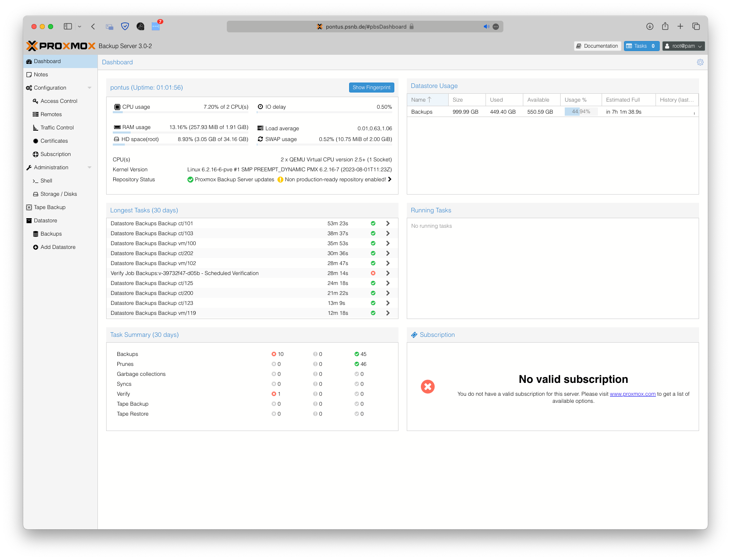Click the Share icon in Safari toolbar
731x560 pixels.
(665, 26)
